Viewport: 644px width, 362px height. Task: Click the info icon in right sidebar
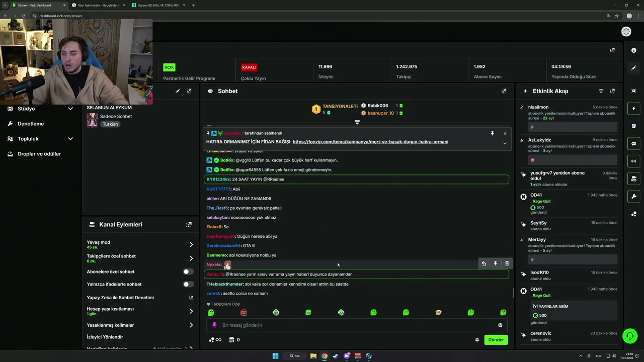(634, 50)
